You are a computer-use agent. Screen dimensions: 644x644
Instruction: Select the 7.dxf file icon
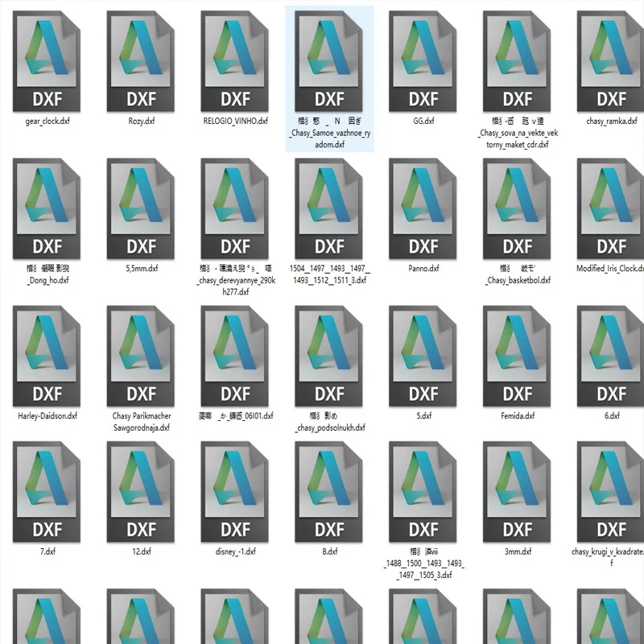pyautogui.click(x=47, y=492)
